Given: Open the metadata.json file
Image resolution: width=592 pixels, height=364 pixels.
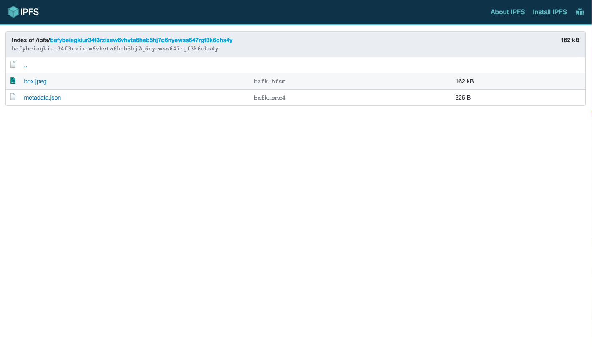Looking at the screenshot, I should (x=43, y=98).
